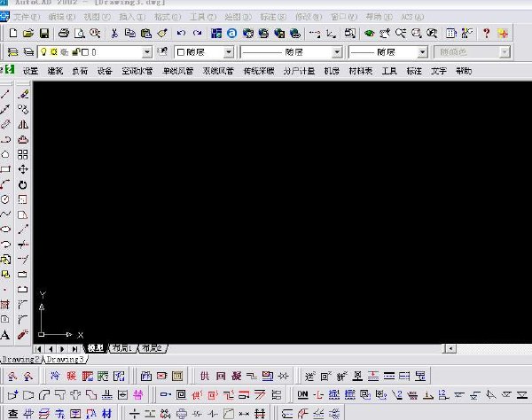Save drawing using the floppy disk icon
532x420 pixels.
point(44,33)
